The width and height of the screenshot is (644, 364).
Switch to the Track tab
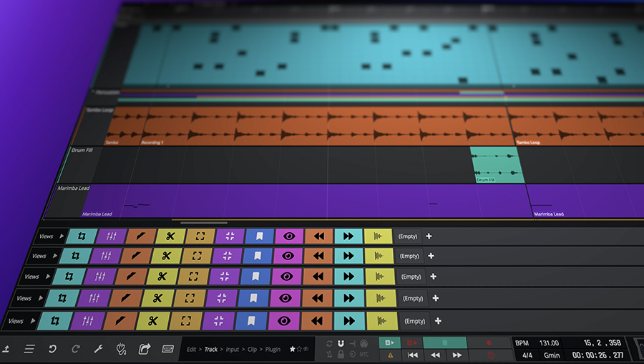(211, 349)
